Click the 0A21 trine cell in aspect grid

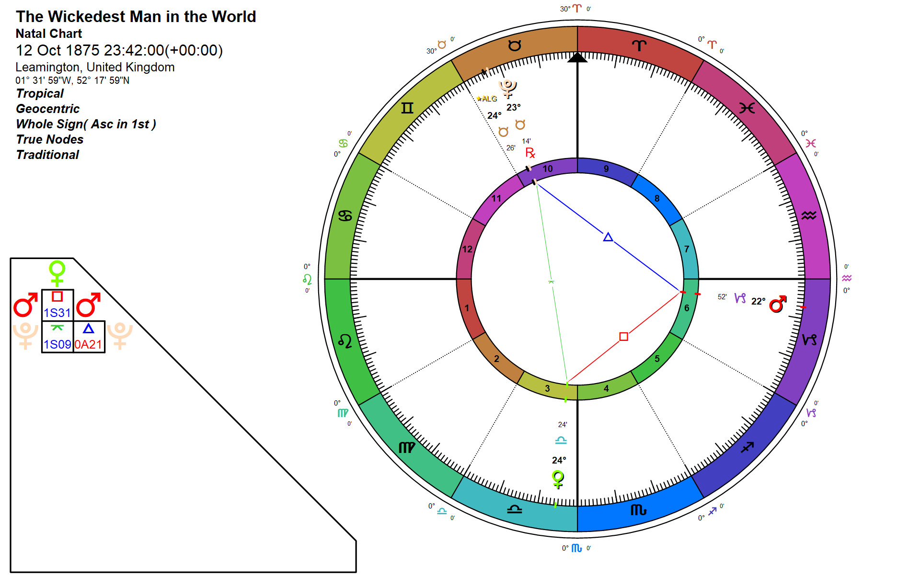(89, 337)
